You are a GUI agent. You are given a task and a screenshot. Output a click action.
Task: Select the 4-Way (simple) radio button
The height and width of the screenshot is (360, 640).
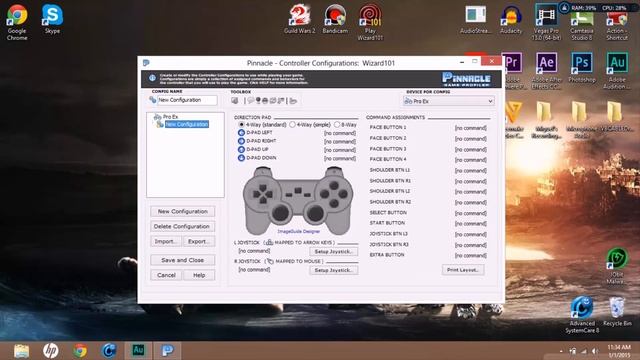point(292,124)
